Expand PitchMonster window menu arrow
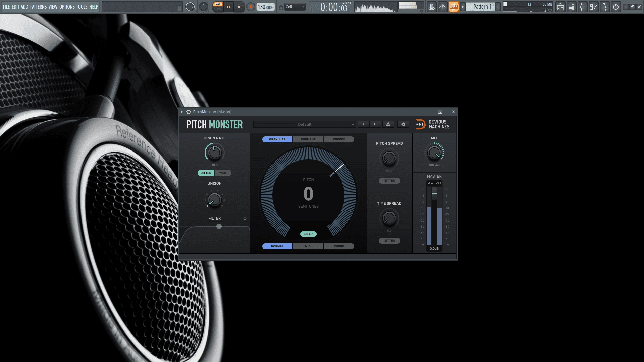Screen dimensions: 644x362 coord(182,112)
